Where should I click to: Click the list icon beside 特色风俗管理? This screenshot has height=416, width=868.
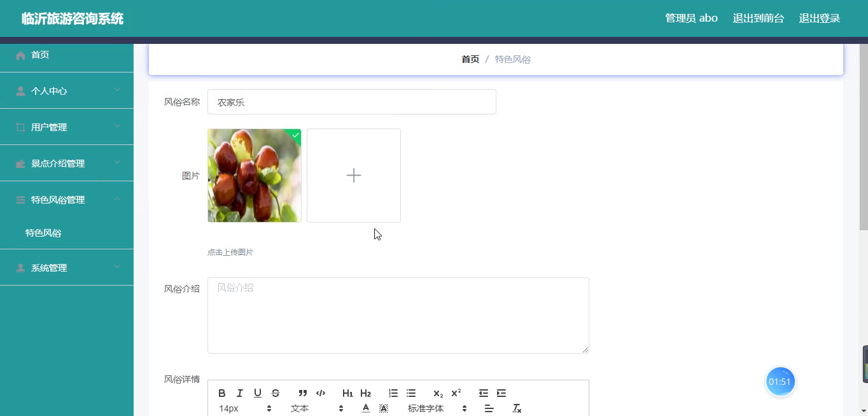(x=20, y=200)
